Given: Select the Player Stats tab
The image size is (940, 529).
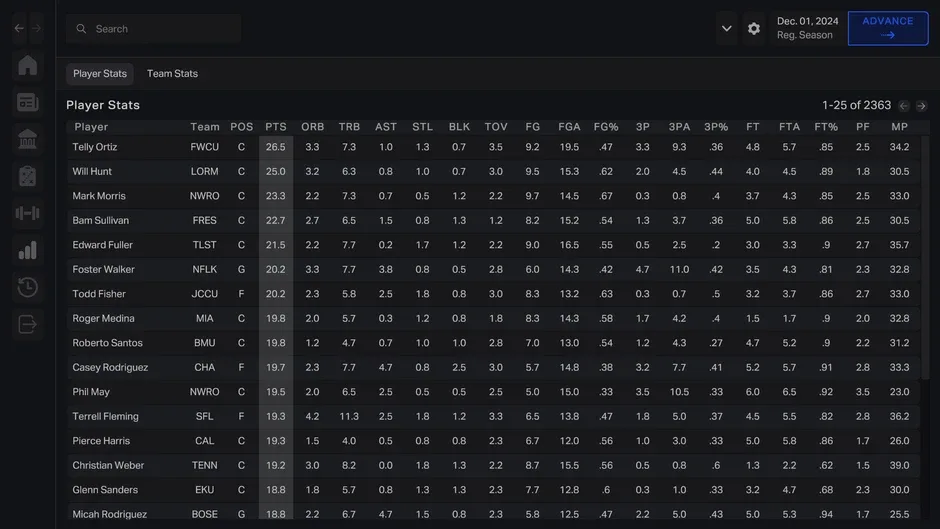Looking at the screenshot, I should [100, 74].
